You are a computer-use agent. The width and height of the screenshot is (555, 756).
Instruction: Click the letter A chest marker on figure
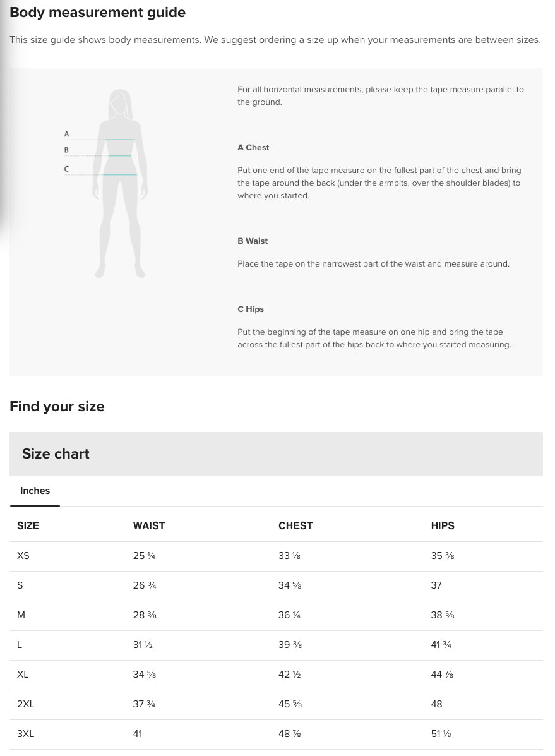tap(67, 135)
